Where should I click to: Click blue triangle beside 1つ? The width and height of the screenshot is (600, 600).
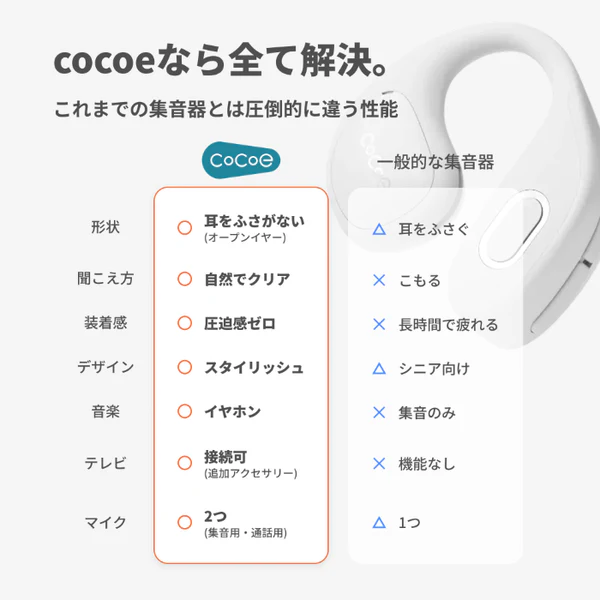coord(379,522)
